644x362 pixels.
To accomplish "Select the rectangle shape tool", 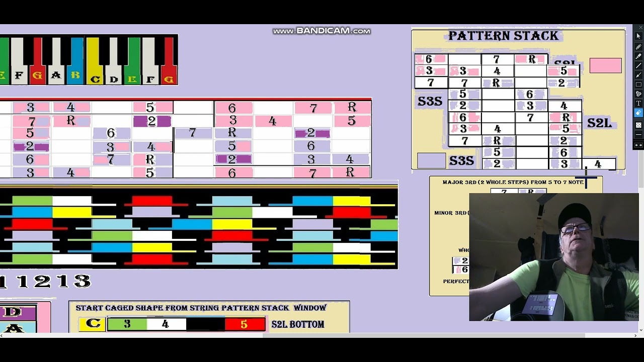I will pos(638,84).
